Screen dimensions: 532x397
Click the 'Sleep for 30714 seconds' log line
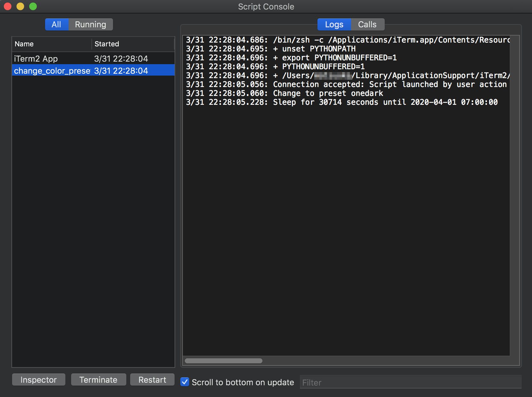(x=342, y=102)
